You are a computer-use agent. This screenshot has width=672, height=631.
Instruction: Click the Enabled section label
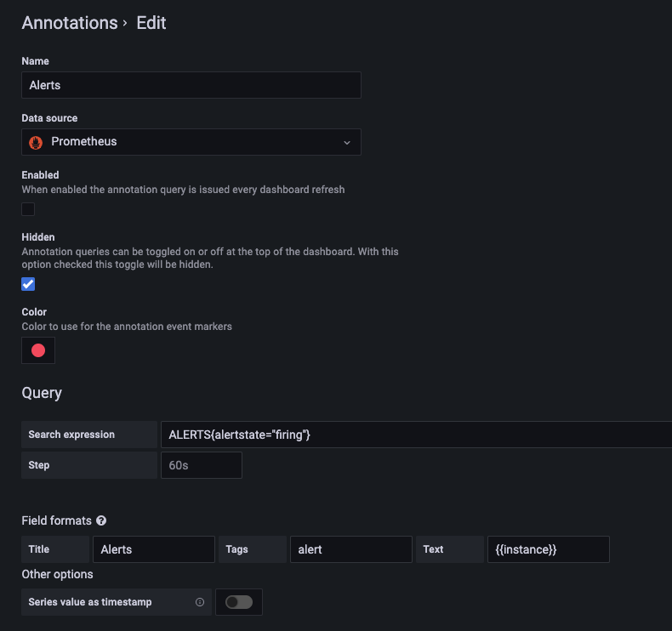point(40,175)
